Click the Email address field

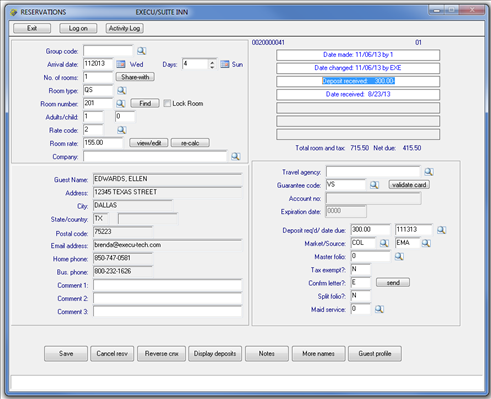click(x=168, y=245)
